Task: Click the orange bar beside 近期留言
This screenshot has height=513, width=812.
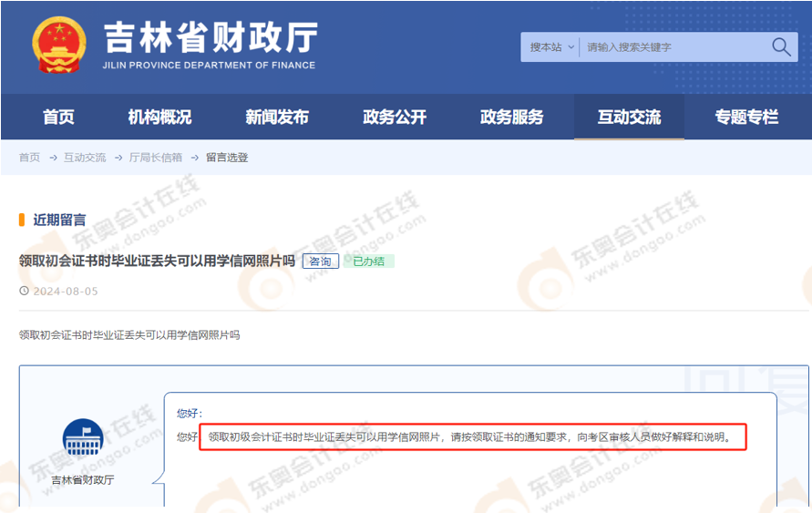Action: 21,220
